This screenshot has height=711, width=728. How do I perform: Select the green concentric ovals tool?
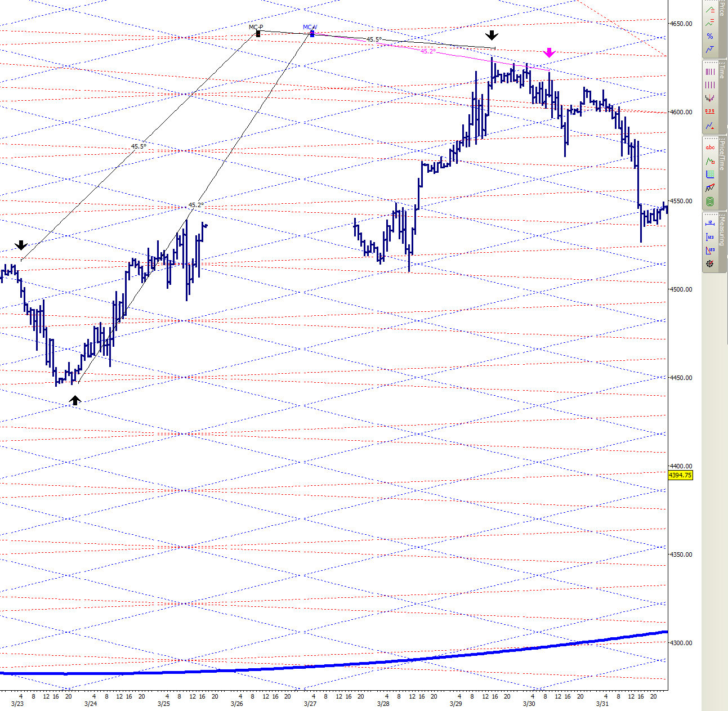point(710,202)
